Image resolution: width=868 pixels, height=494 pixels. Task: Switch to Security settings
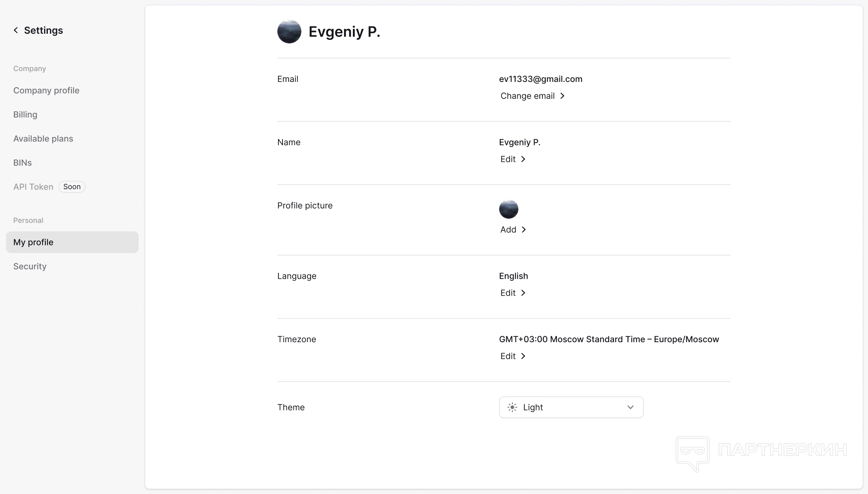click(x=30, y=266)
